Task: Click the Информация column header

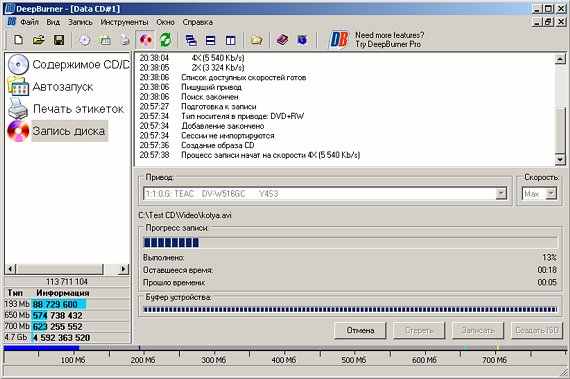Action: point(63,293)
